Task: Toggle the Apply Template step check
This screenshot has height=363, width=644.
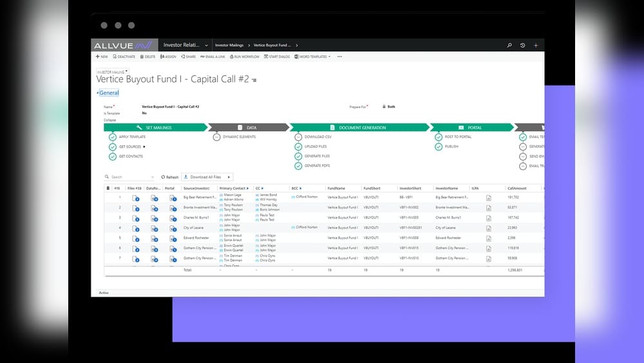Action: [113, 137]
